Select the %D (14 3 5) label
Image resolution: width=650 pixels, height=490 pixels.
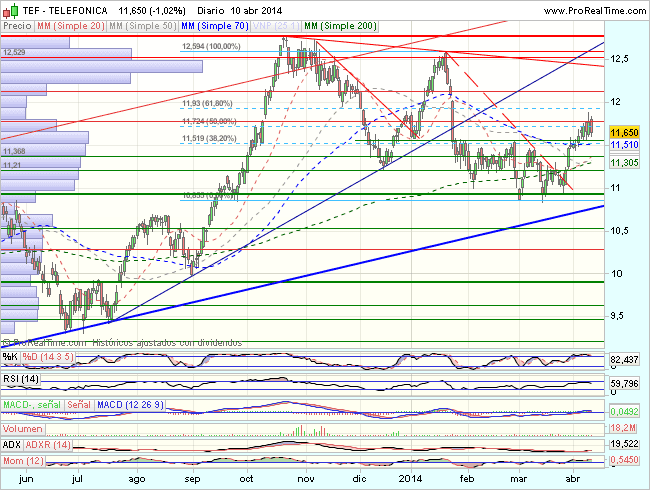click(x=48, y=357)
